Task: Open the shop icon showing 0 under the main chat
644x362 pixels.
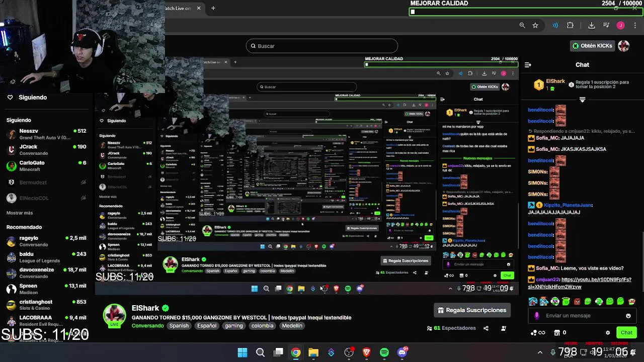Action: (x=557, y=332)
